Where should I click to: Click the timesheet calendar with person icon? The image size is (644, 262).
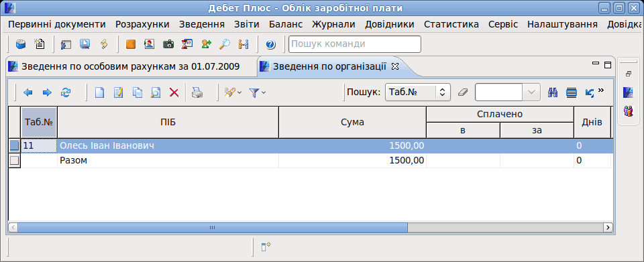point(187,44)
